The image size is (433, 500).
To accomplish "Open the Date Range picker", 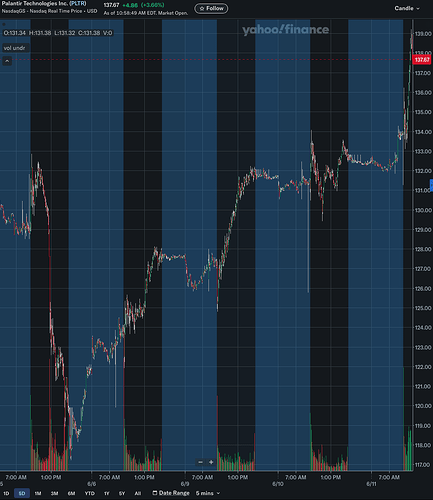I will [171, 493].
